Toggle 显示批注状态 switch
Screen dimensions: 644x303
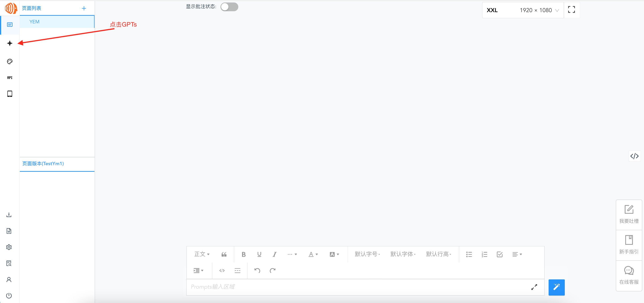pos(229,7)
